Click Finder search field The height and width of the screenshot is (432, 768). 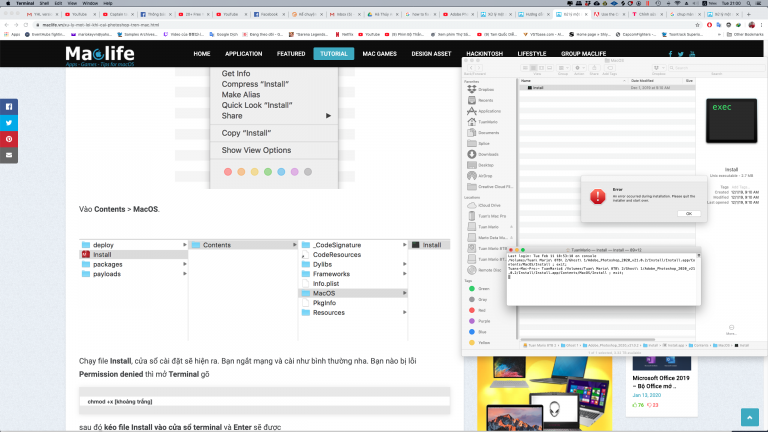[x=716, y=68]
